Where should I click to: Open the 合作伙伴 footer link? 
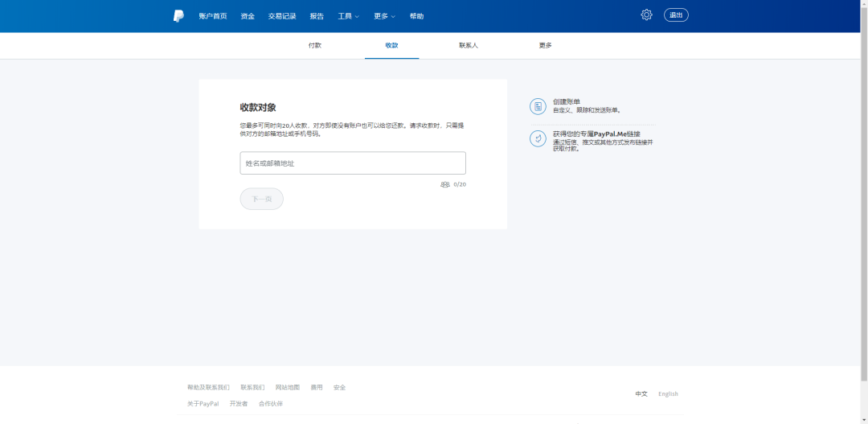(271, 404)
